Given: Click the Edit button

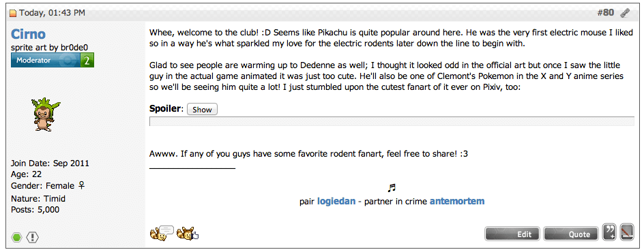Looking at the screenshot, I should 512,234.
